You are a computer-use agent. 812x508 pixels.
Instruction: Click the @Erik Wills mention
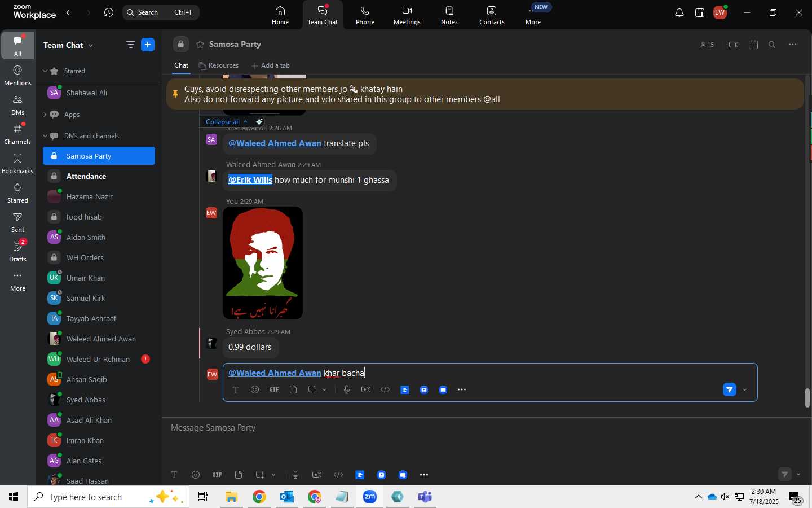[x=250, y=180]
